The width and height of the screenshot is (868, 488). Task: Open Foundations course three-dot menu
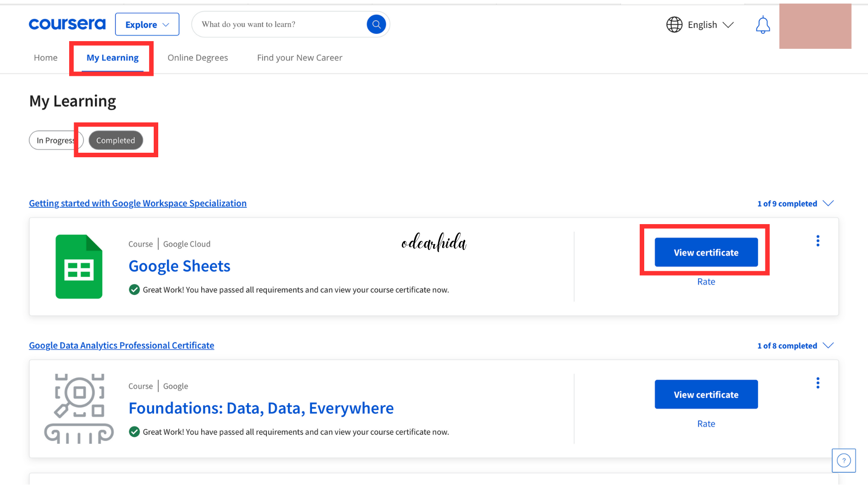[x=818, y=383]
